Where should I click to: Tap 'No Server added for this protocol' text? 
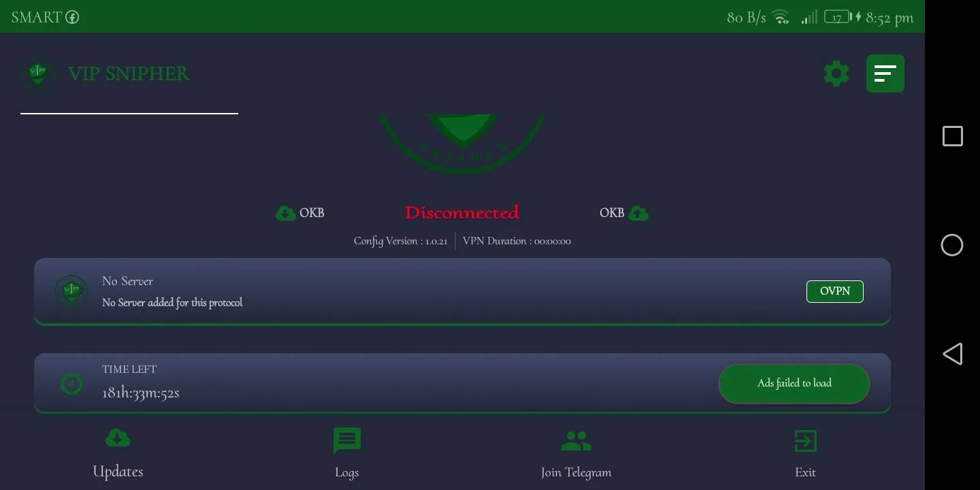pos(172,302)
